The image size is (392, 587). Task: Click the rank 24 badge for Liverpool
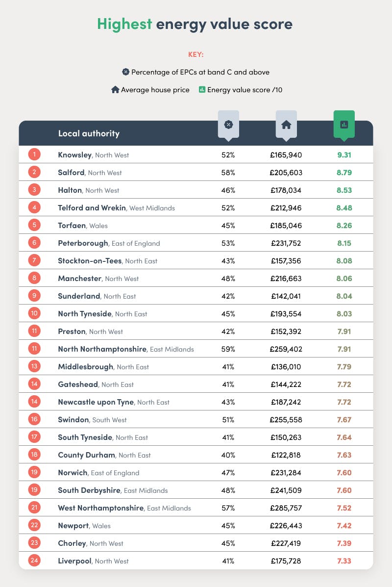[34, 561]
